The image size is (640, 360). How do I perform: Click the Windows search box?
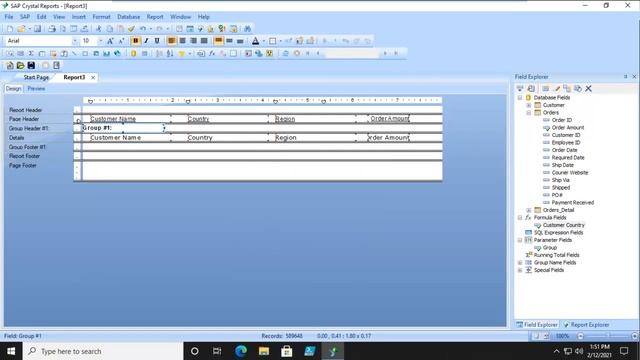[x=103, y=351]
